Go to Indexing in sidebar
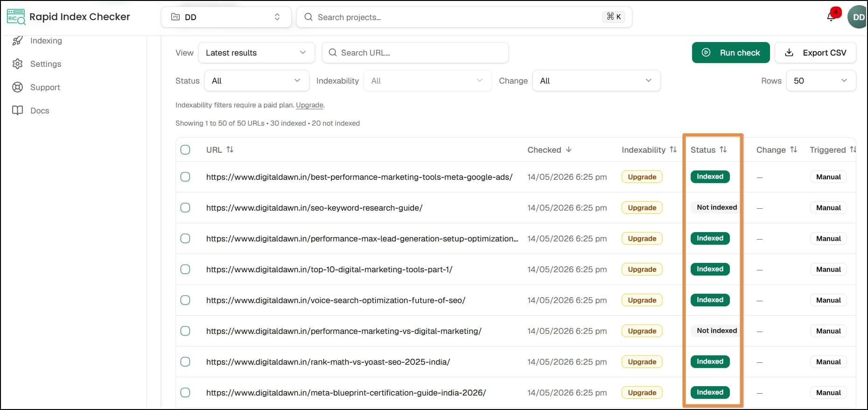868x410 pixels. (x=46, y=41)
